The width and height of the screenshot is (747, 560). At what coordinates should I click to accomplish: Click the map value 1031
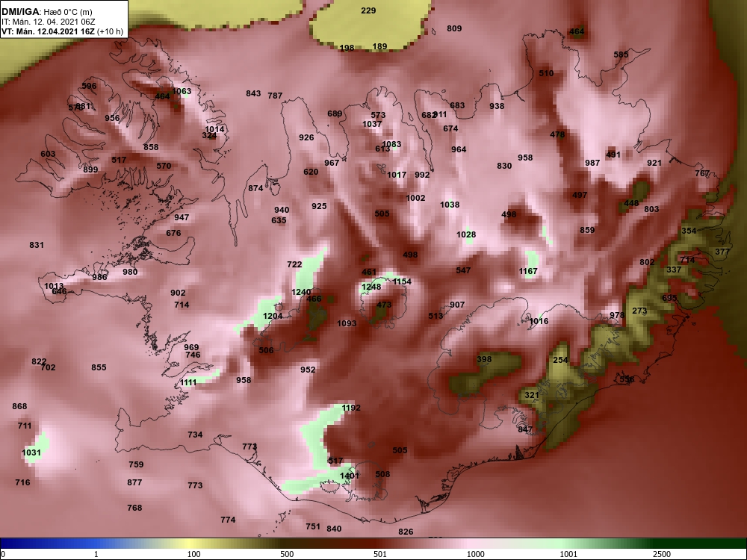point(31,453)
